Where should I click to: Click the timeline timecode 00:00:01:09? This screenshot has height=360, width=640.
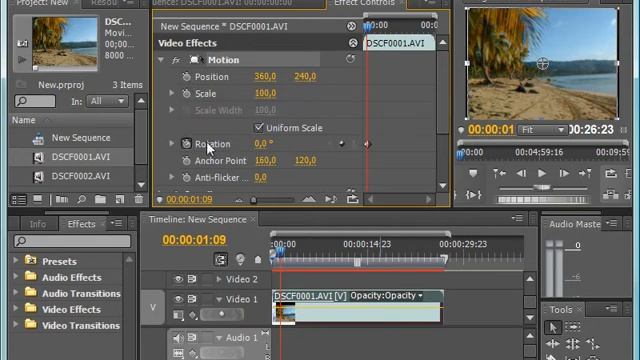pos(194,240)
